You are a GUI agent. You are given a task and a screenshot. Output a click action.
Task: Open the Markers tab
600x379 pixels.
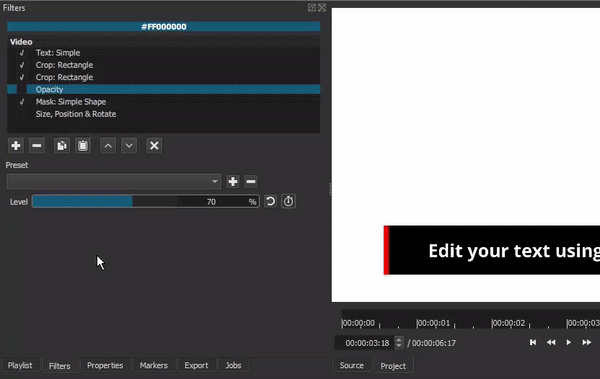pyautogui.click(x=154, y=366)
